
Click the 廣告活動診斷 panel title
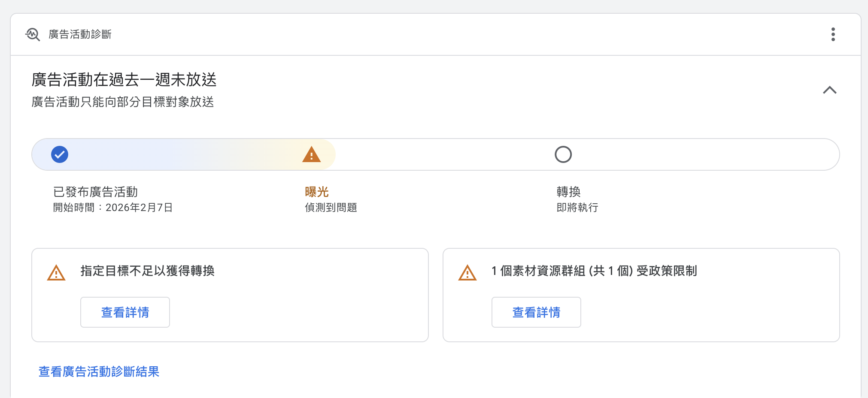click(x=80, y=34)
